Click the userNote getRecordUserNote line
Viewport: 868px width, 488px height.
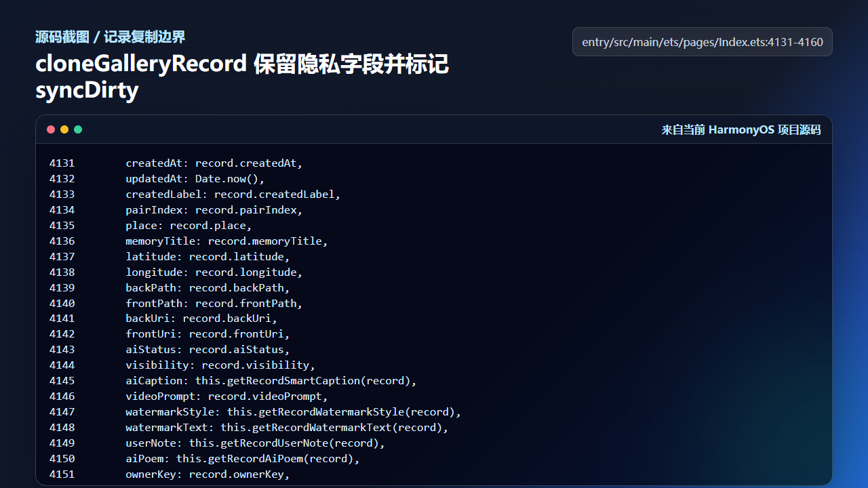(x=256, y=443)
